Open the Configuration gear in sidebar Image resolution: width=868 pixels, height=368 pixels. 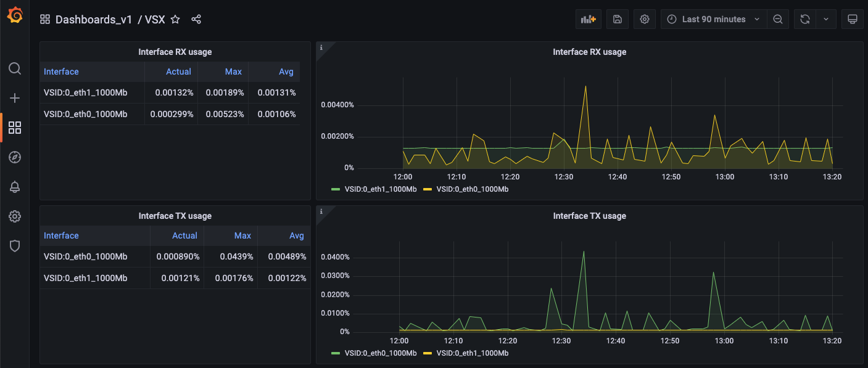tap(15, 216)
